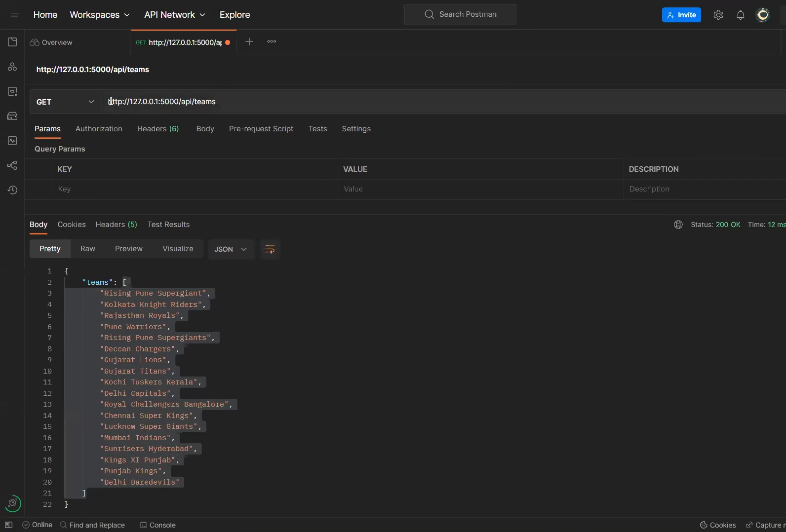Image resolution: width=786 pixels, height=532 pixels.
Task: Open the Tests tab
Action: point(317,129)
